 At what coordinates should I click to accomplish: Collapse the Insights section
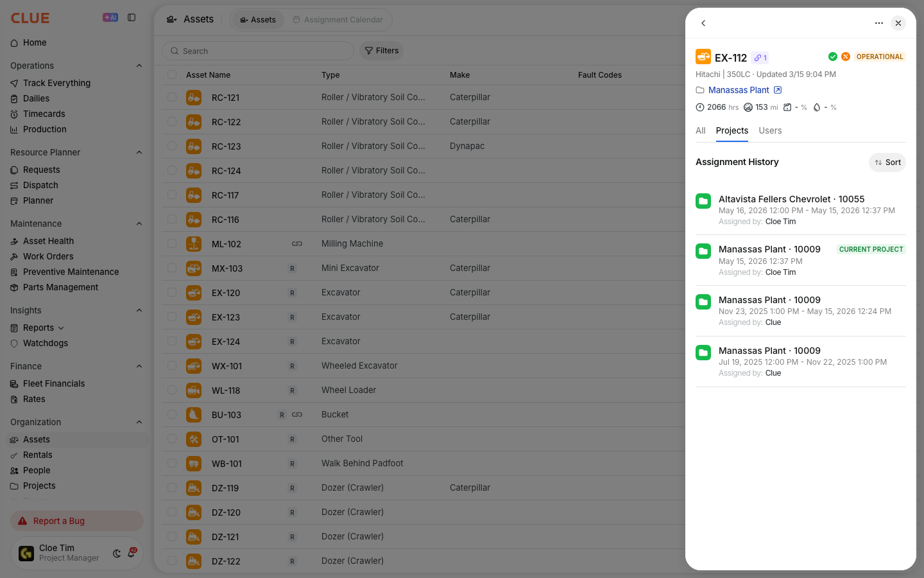[x=139, y=310]
